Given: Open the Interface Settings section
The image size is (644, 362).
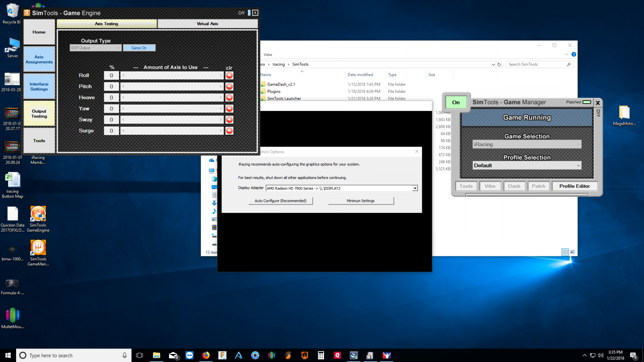Looking at the screenshot, I should (x=39, y=86).
